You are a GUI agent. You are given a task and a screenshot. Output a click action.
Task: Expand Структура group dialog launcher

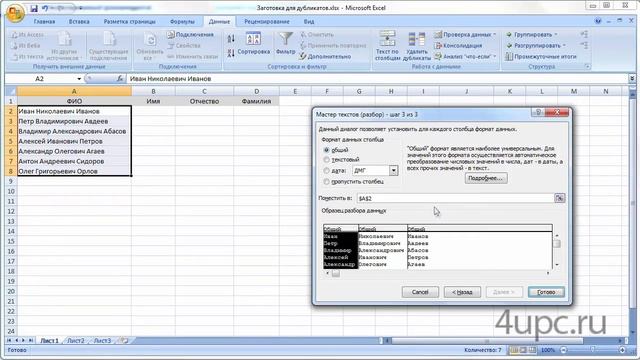point(588,67)
